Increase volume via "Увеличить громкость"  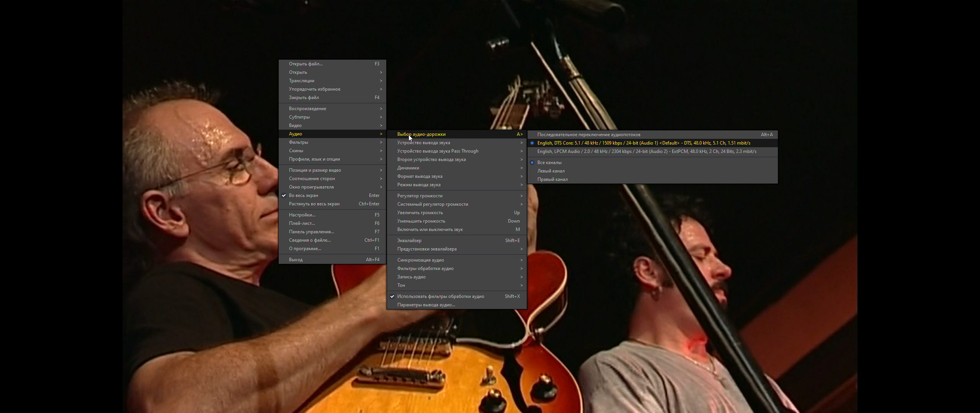[420, 212]
